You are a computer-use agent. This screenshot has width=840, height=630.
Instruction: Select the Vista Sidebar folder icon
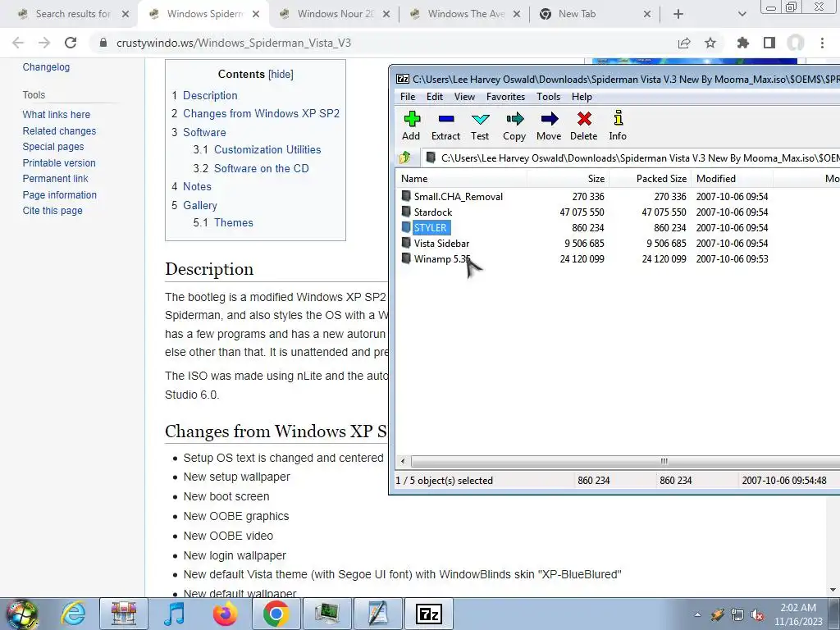coord(407,243)
